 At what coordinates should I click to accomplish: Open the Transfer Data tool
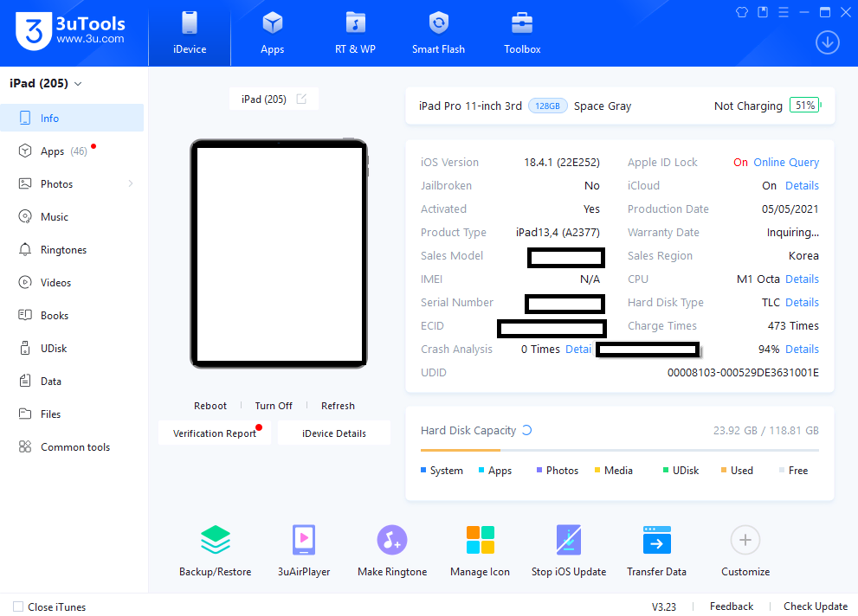click(656, 551)
